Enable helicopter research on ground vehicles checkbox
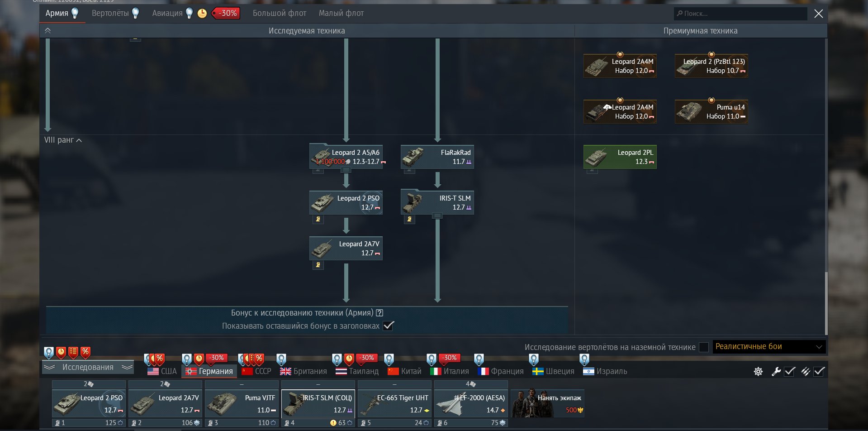The height and width of the screenshot is (431, 868). tap(703, 347)
